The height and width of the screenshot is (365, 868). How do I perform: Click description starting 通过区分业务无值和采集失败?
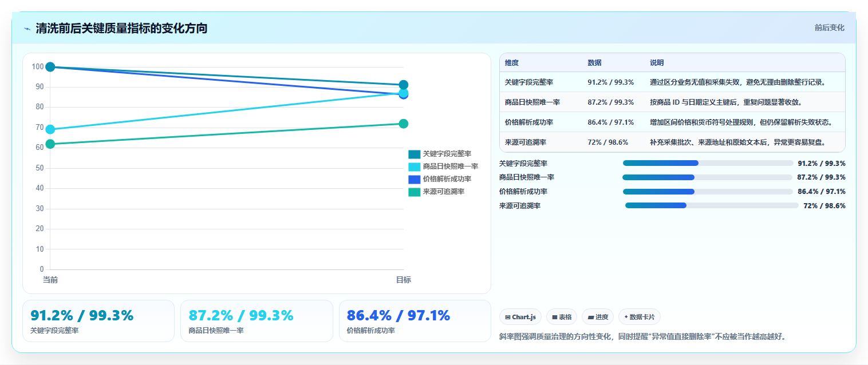pyautogui.click(x=739, y=82)
